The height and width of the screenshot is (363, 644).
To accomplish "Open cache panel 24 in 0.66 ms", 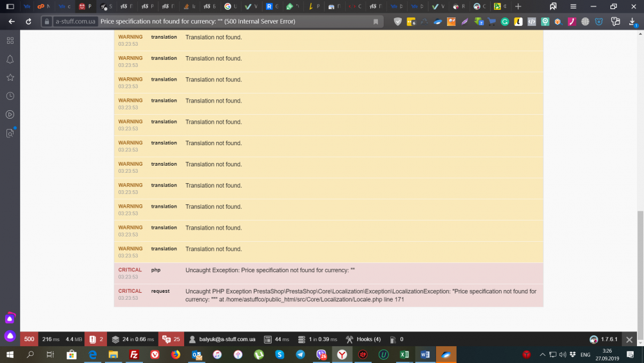I will pyautogui.click(x=133, y=340).
